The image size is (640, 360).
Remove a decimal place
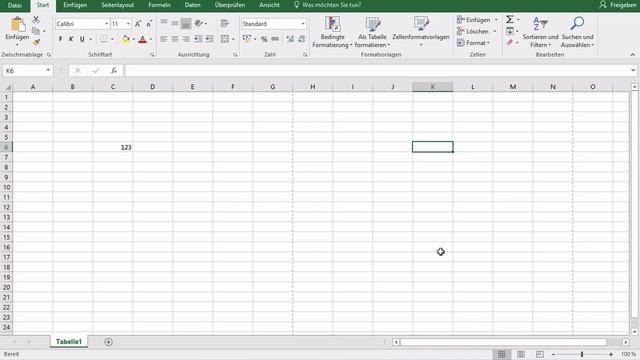click(x=302, y=39)
